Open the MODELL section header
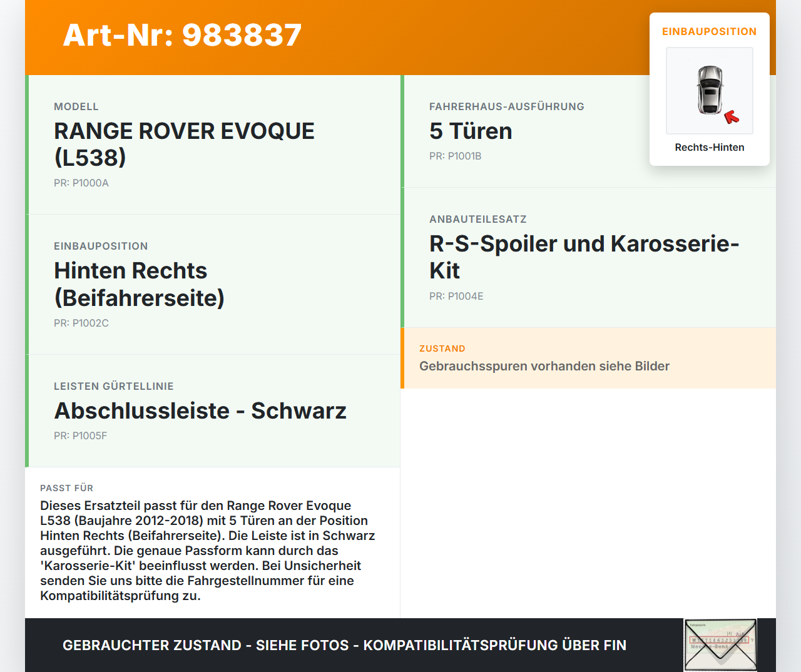 (76, 106)
